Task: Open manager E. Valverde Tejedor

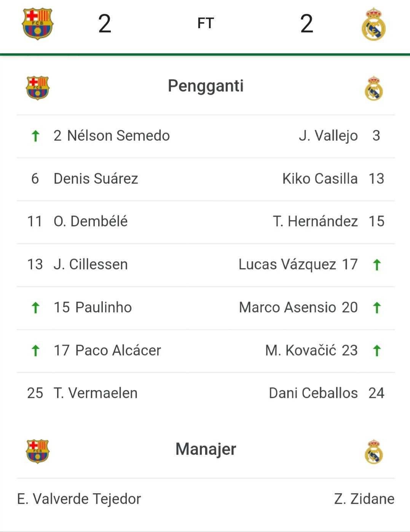Action: (79, 499)
